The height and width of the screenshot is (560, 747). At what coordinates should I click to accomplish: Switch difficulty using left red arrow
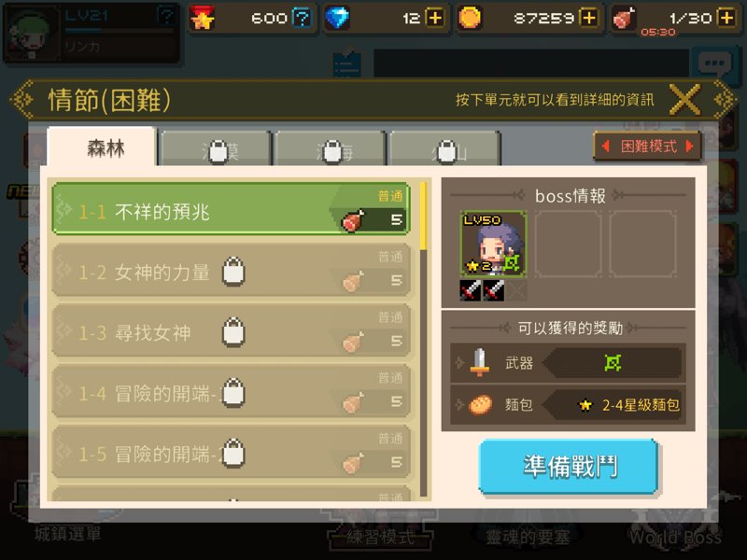606,147
